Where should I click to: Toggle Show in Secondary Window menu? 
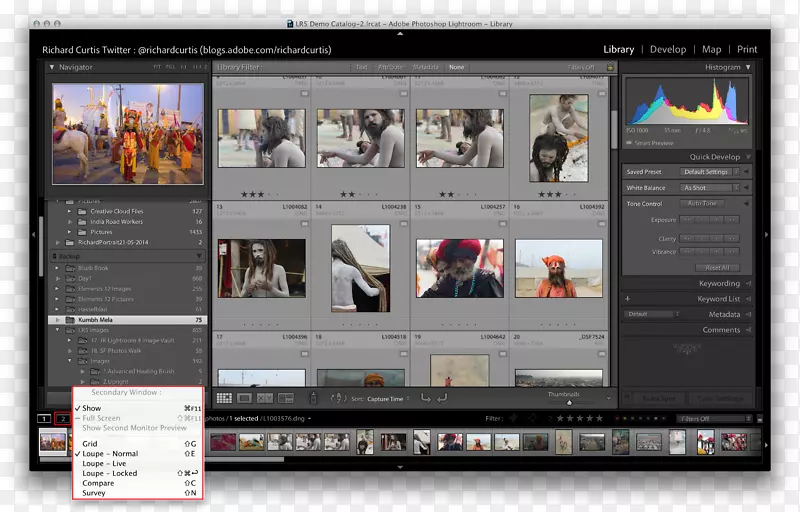[92, 408]
